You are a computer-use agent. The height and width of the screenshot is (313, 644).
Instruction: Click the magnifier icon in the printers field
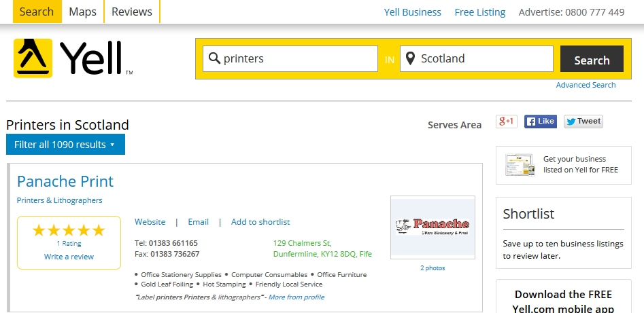point(214,58)
